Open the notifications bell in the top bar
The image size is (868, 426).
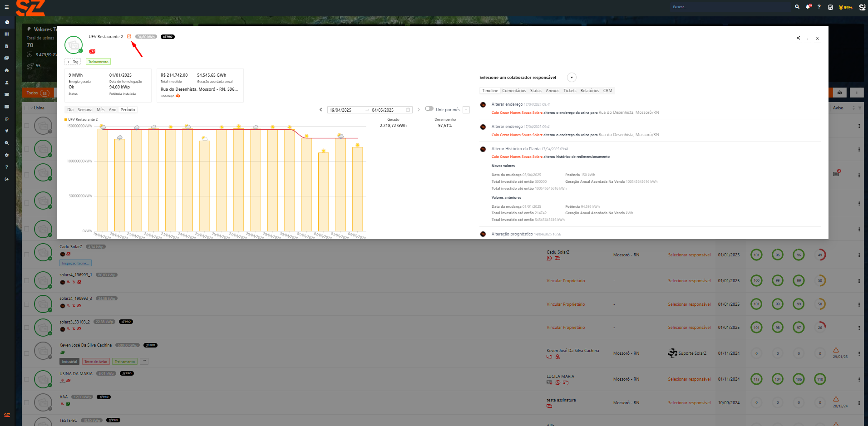click(808, 7)
